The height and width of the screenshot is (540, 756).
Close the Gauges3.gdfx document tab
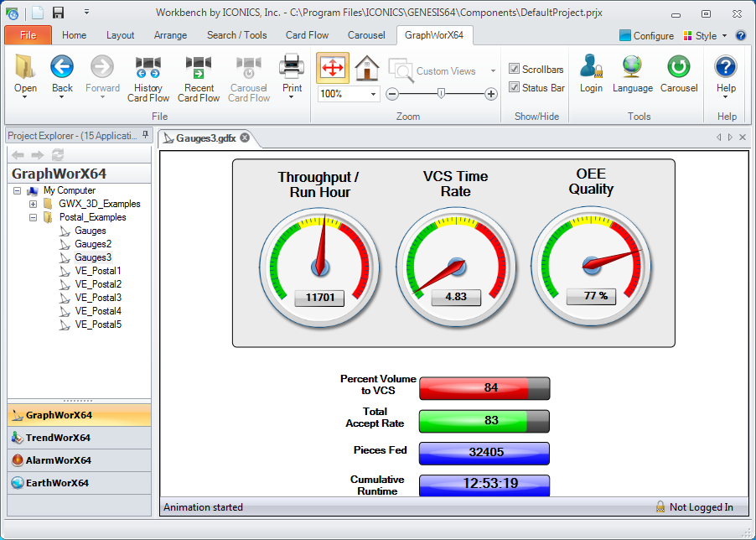(x=245, y=138)
